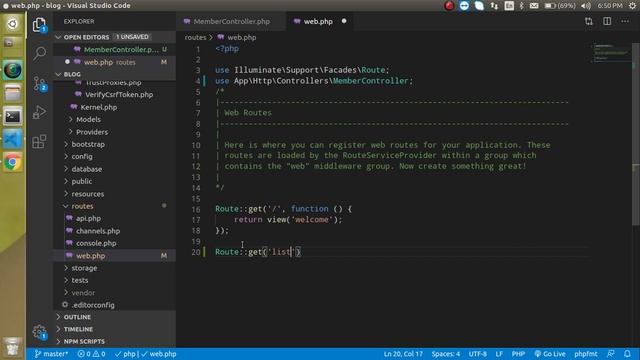This screenshot has height=360, width=640.
Task: Open the Extensions view
Action: pos(40,141)
